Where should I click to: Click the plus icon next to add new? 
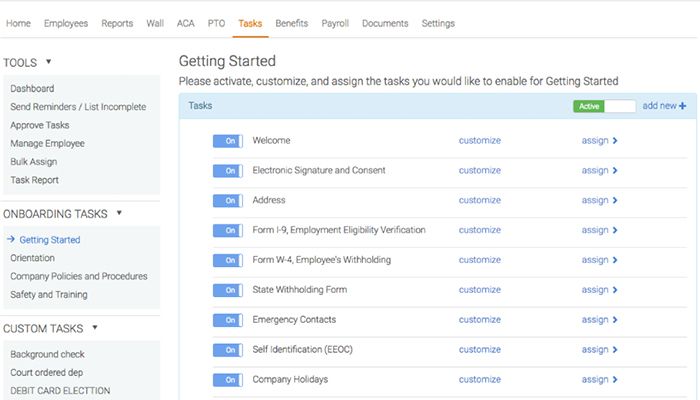pos(683,106)
